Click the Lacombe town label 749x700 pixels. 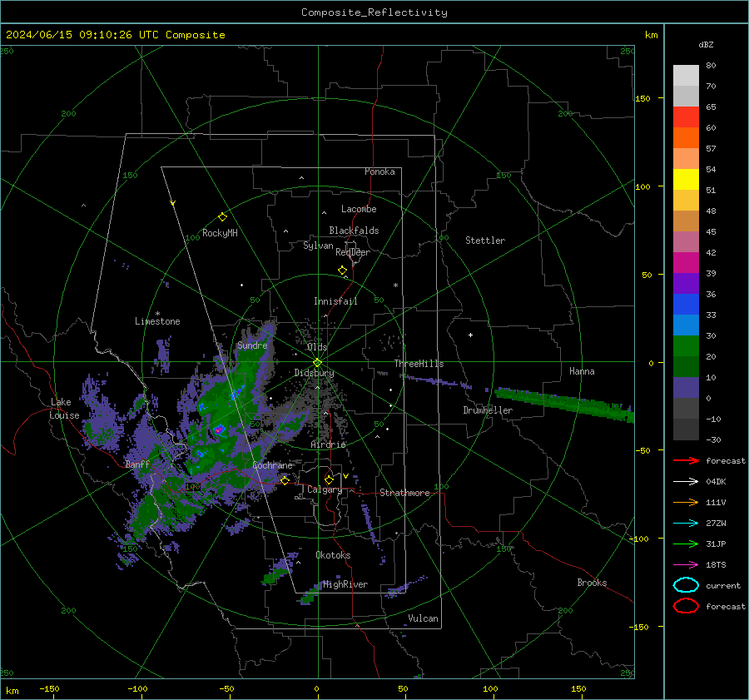click(x=359, y=209)
